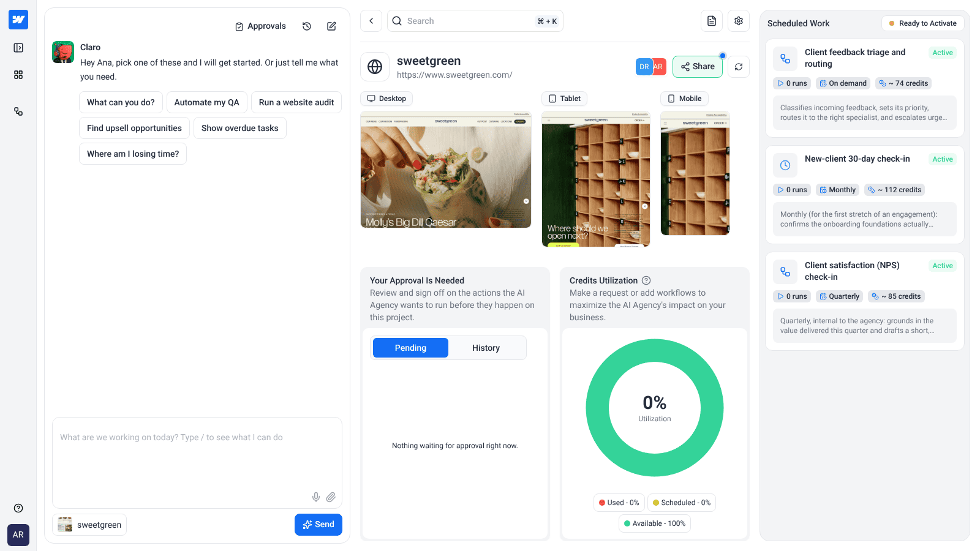The image size is (980, 551).
Task: Choose 'Show overdue tasks' suggestion
Action: (240, 128)
